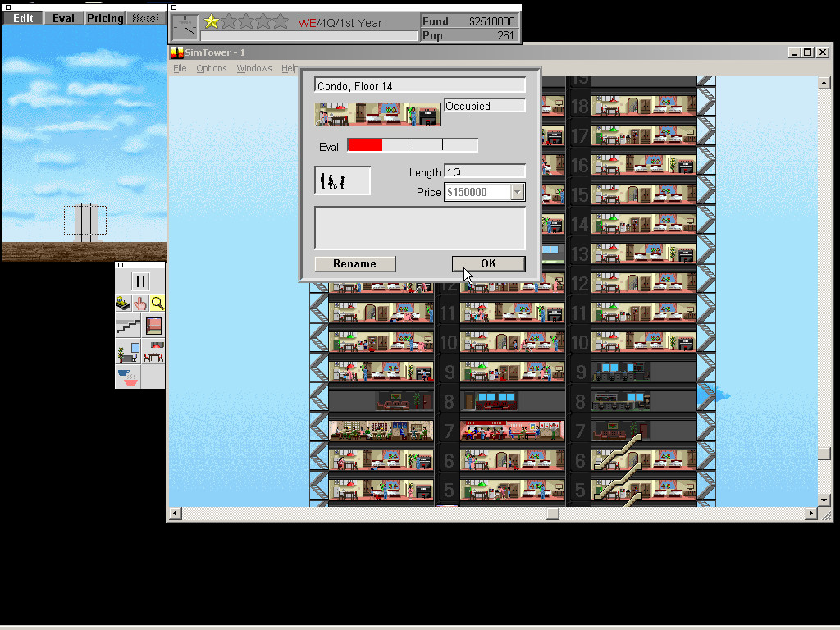The width and height of the screenshot is (840, 630).
Task: Click the resident figures icon in dialog
Action: (x=342, y=180)
